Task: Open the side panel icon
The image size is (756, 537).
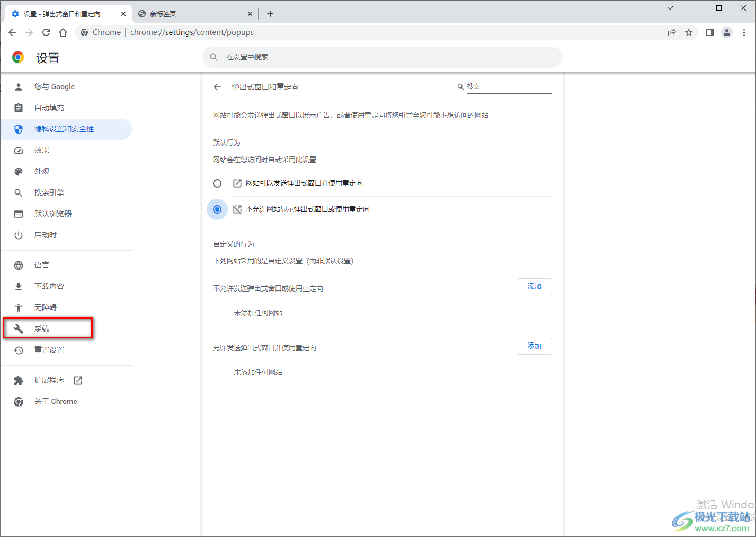Action: (710, 32)
